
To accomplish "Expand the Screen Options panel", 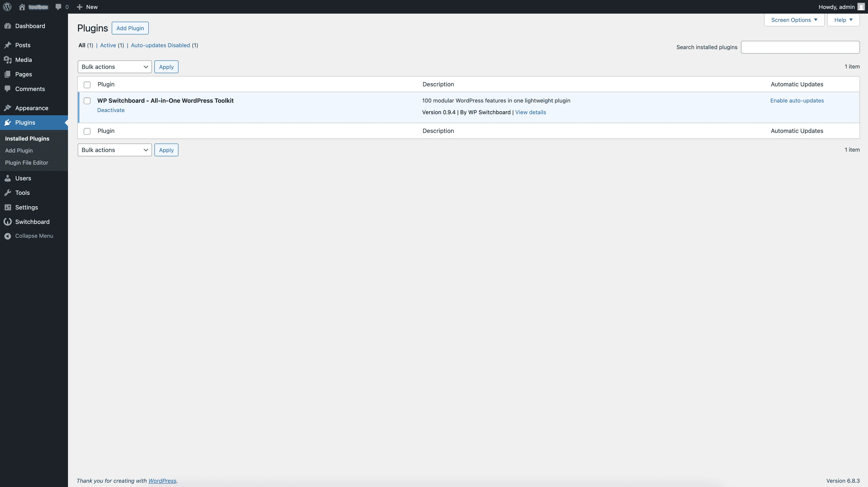I will pyautogui.click(x=794, y=20).
